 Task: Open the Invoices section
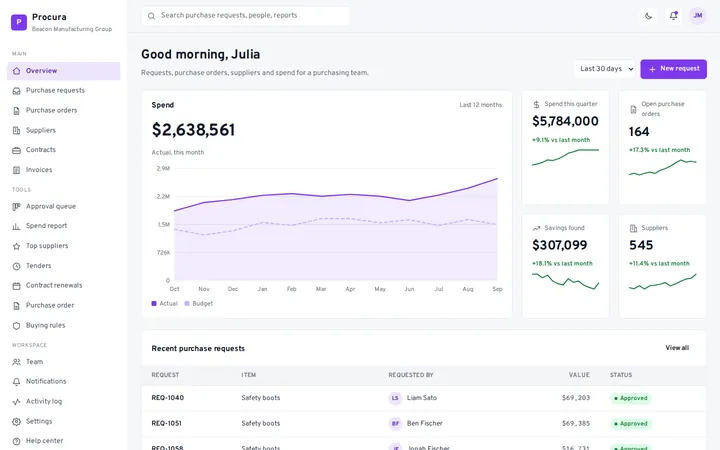coord(64,170)
